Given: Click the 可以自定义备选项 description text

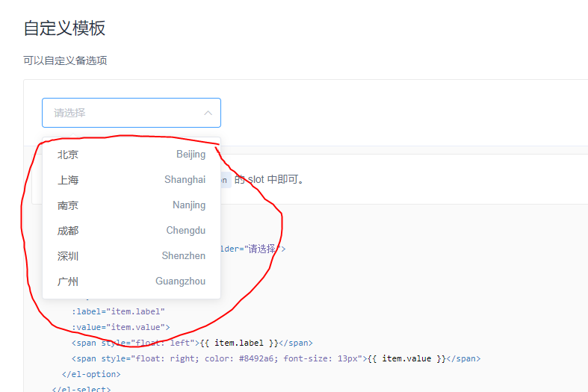Looking at the screenshot, I should tap(65, 60).
